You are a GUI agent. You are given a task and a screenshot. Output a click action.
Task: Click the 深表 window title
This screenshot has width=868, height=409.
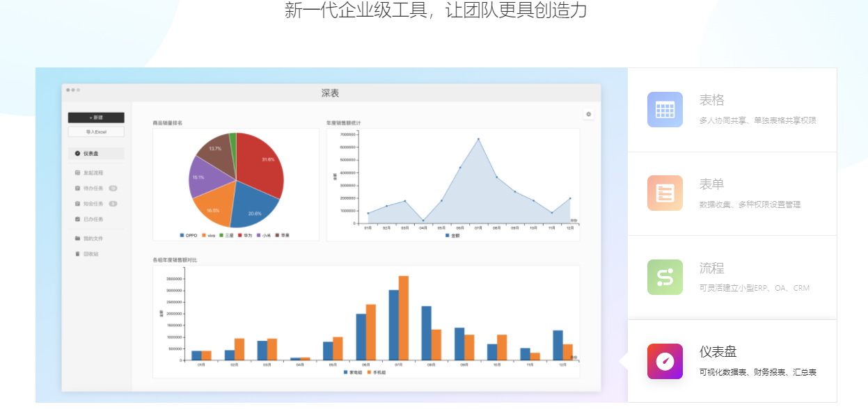pyautogui.click(x=331, y=93)
